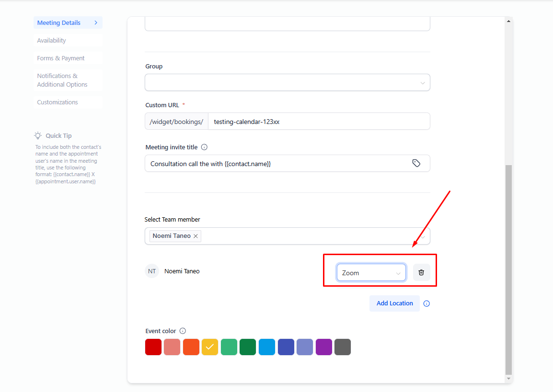This screenshot has width=553, height=392.
Task: Pick the checked yellow event color swatch
Action: coord(210,347)
